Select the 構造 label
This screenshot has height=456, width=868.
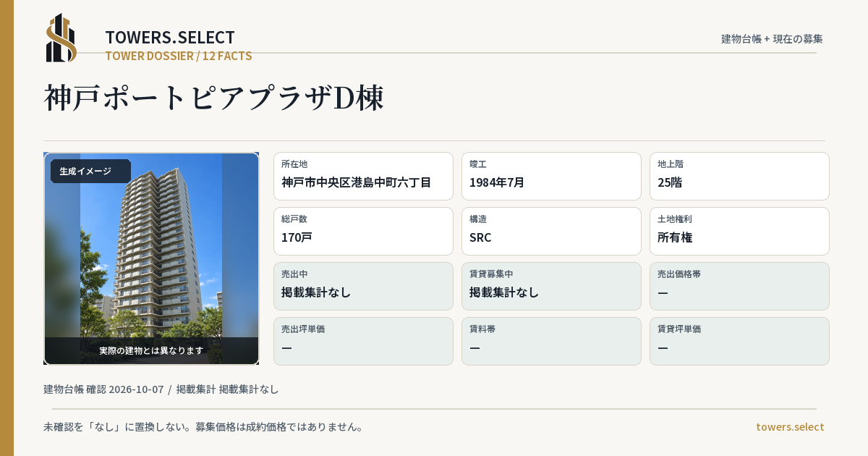pyautogui.click(x=478, y=219)
